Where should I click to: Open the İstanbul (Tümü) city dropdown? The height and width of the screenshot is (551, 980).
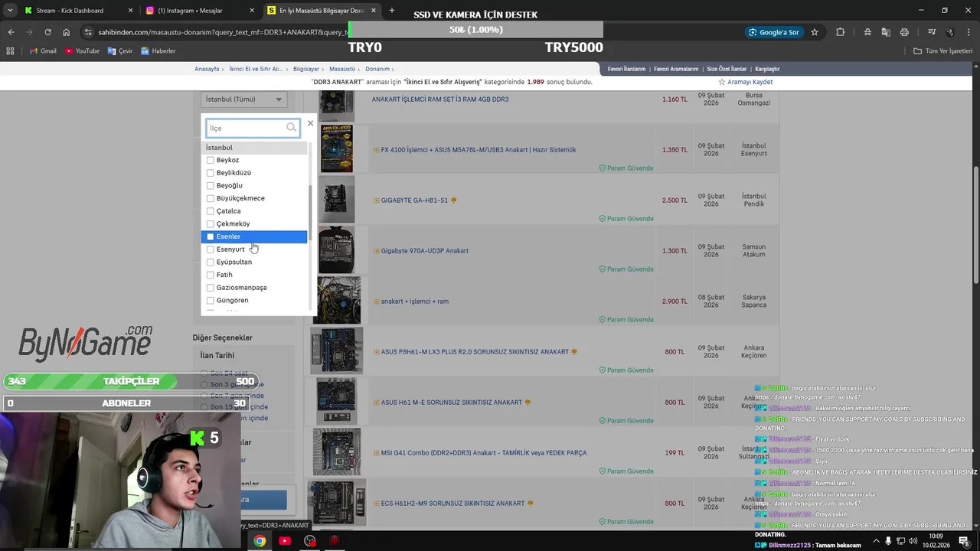pos(244,99)
